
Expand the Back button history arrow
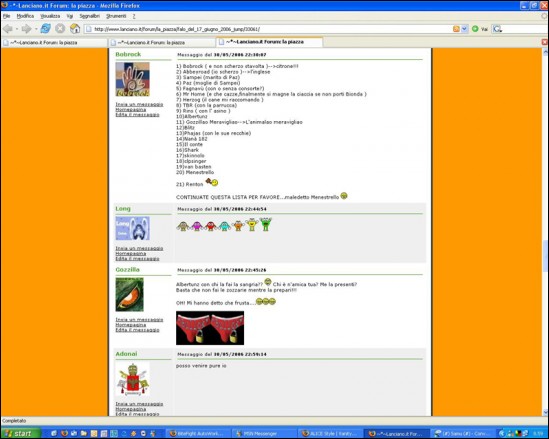(16, 29)
